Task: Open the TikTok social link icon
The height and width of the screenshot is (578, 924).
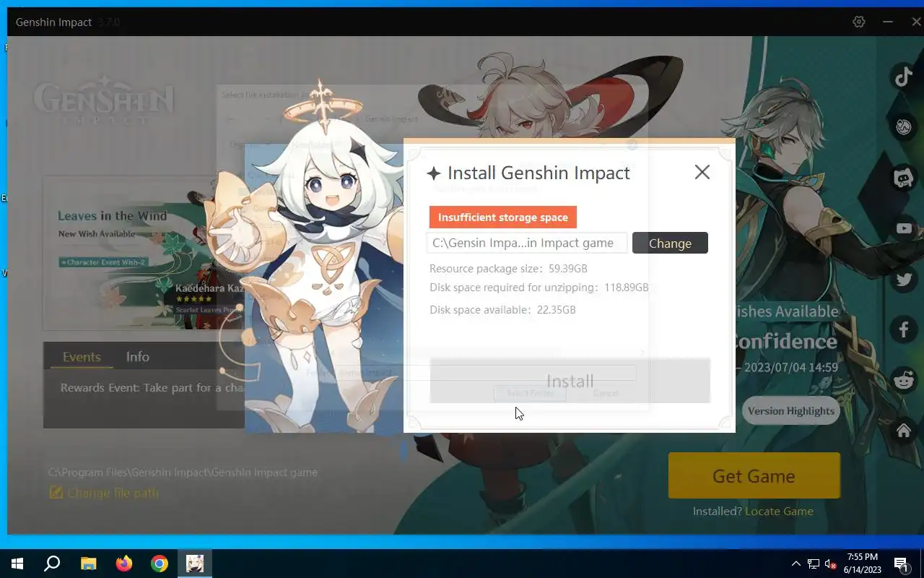Action: [x=904, y=76]
